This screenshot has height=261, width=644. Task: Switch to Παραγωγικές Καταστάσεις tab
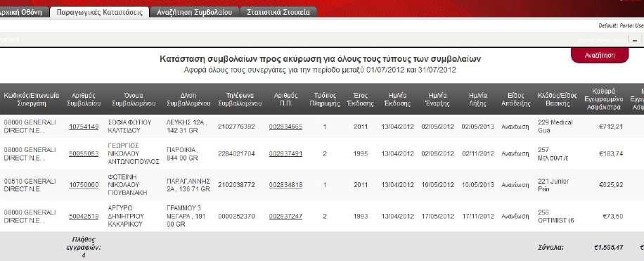click(x=99, y=12)
